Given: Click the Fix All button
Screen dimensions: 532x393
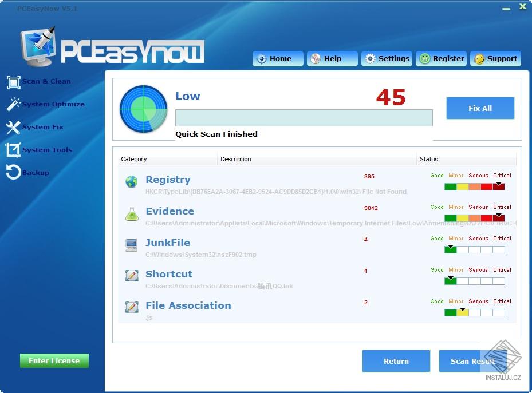Looking at the screenshot, I should pyautogui.click(x=480, y=108).
